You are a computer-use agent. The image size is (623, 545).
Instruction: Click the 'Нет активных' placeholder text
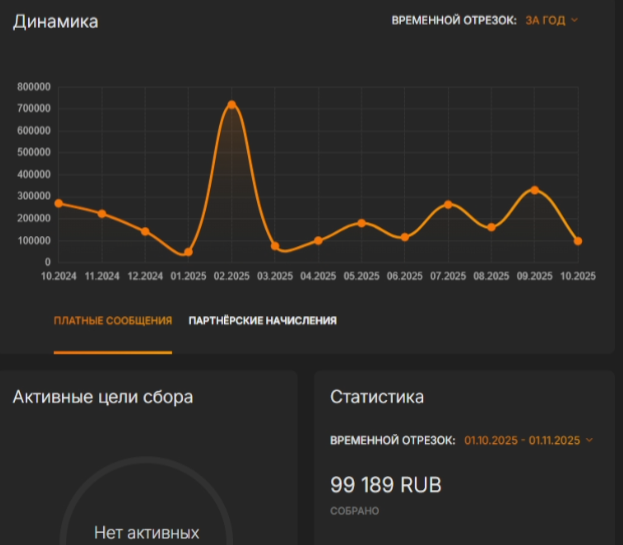pyautogui.click(x=147, y=533)
